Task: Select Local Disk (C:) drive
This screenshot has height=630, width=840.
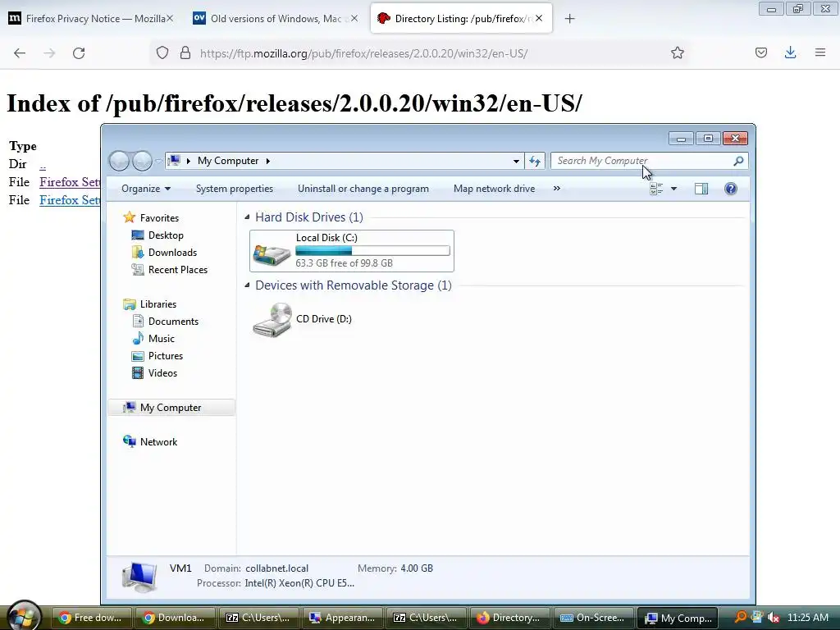Action: pos(351,251)
